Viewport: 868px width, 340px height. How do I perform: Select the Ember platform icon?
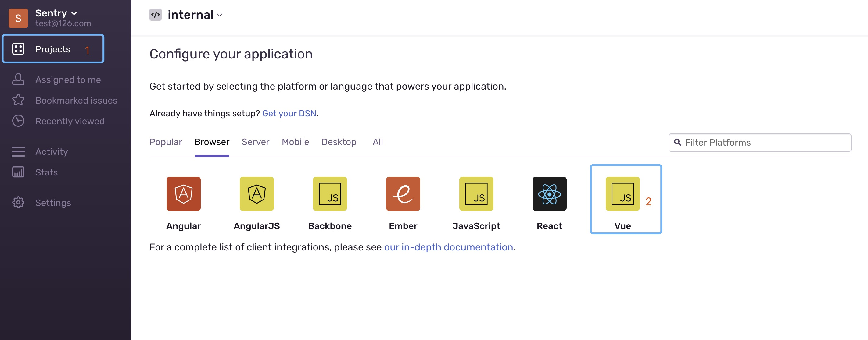pos(403,193)
